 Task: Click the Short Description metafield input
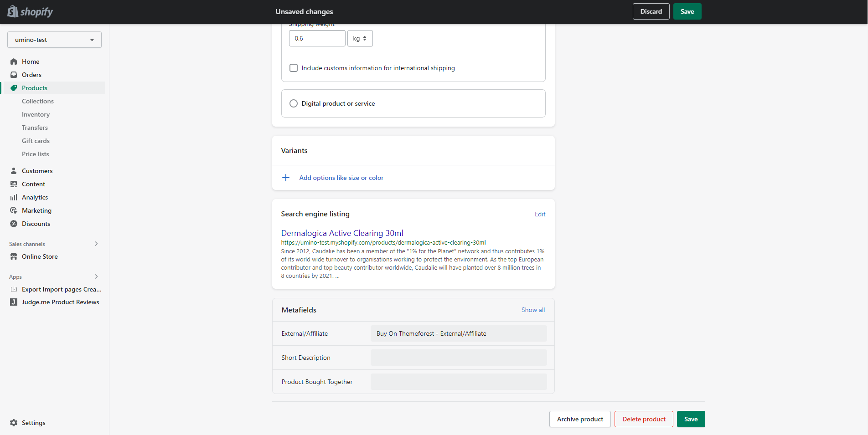[458, 358]
